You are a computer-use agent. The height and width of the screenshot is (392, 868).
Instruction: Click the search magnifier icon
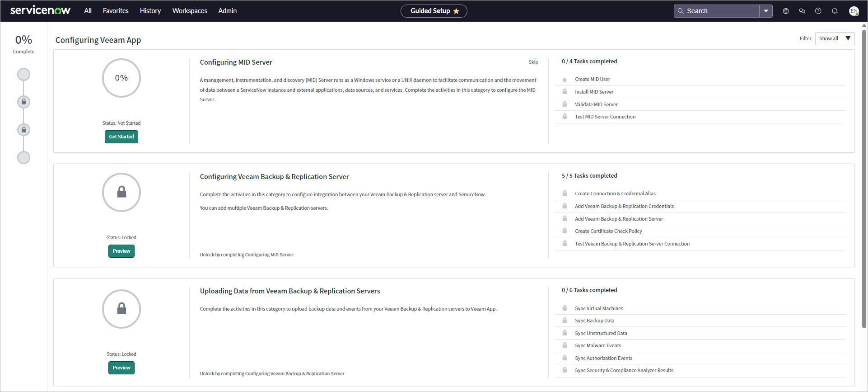(681, 11)
